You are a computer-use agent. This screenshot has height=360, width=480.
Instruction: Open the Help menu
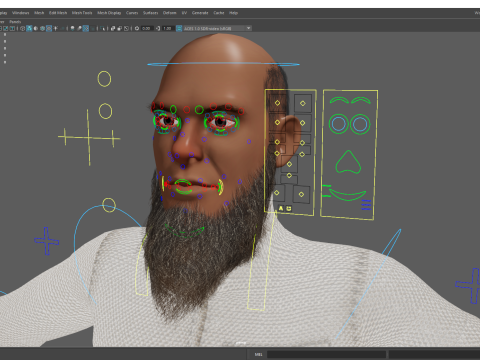(233, 13)
